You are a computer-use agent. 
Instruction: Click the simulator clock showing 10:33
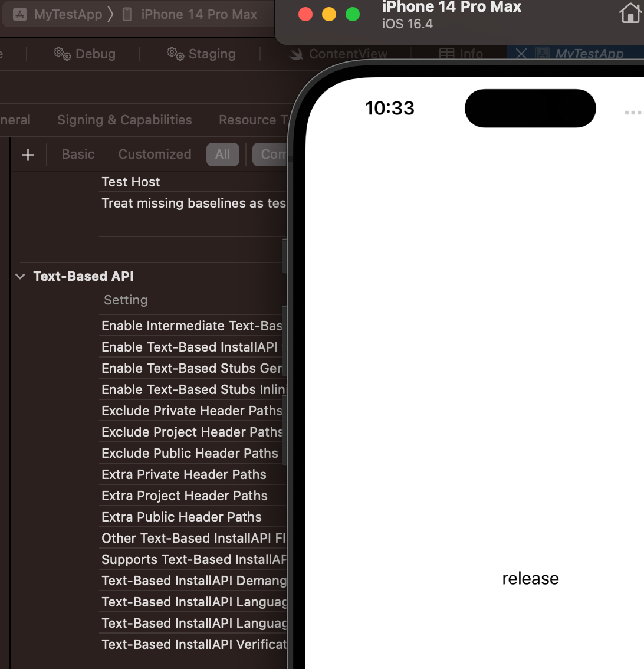pos(389,108)
